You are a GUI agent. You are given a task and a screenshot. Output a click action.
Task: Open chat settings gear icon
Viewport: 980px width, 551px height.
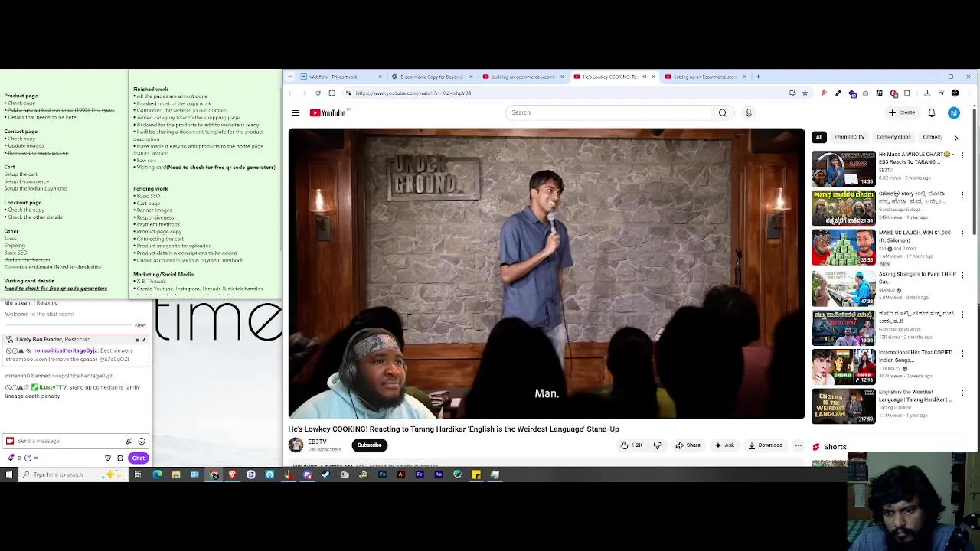click(x=119, y=458)
